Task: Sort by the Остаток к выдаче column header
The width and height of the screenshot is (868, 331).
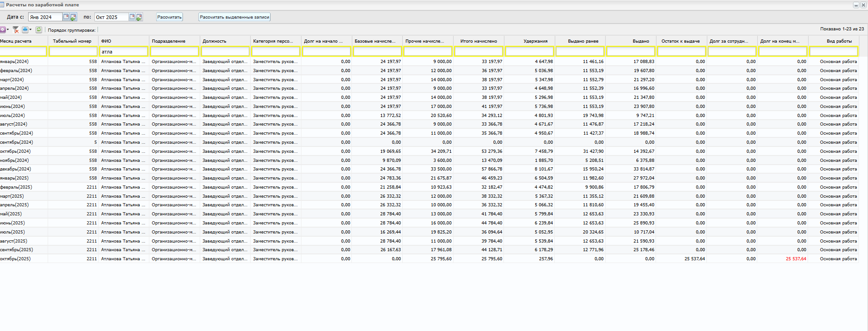Action: coord(681,41)
